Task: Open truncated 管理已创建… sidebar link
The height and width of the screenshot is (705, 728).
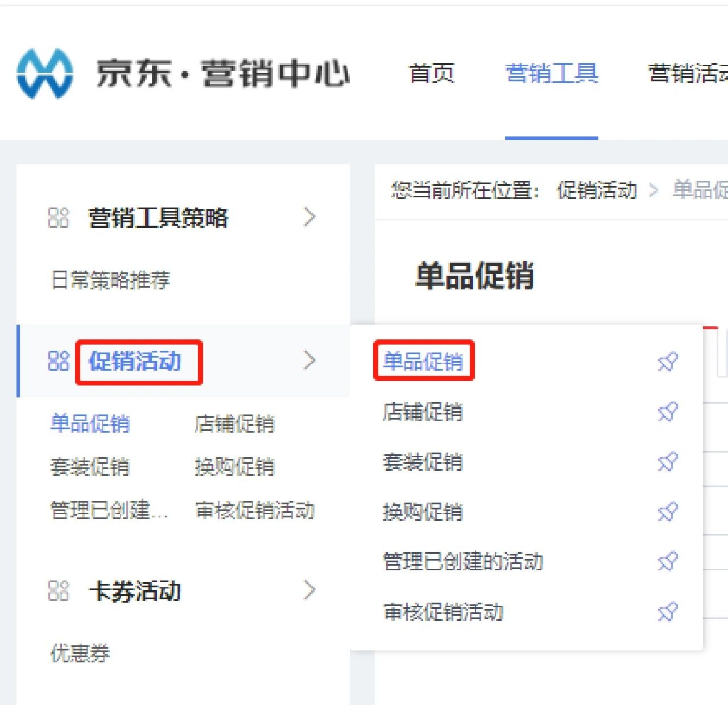Action: tap(109, 510)
